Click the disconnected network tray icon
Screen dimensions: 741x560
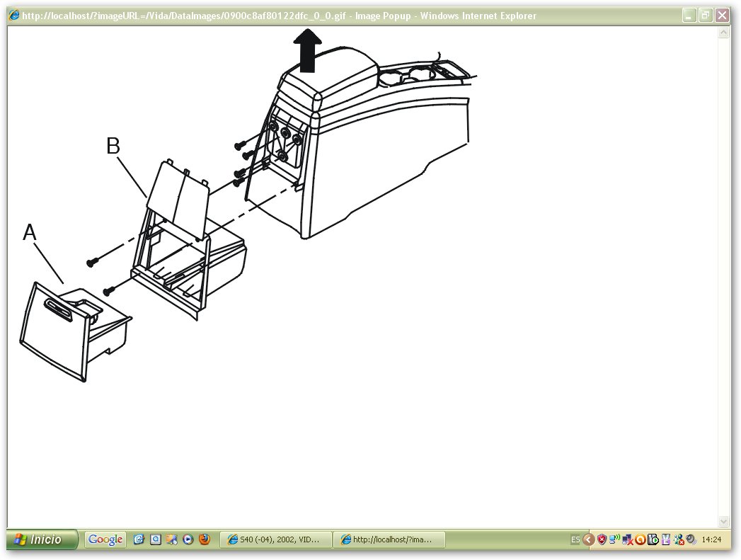click(x=628, y=539)
